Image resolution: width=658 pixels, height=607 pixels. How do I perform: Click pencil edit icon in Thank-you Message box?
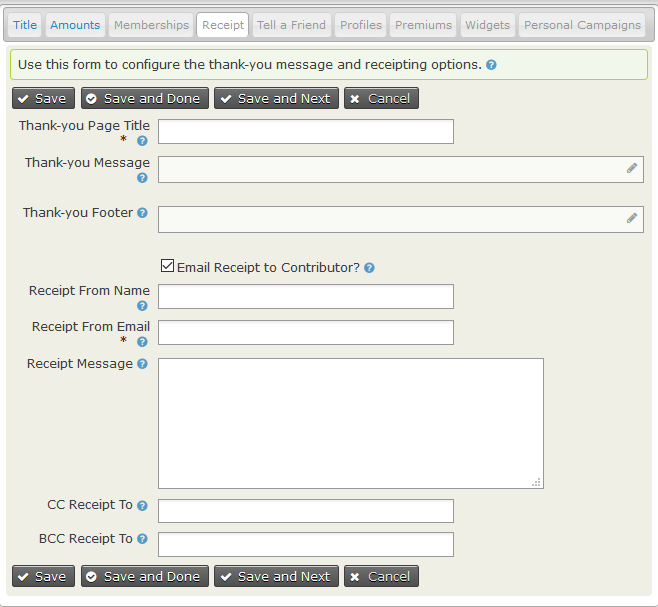[632, 168]
